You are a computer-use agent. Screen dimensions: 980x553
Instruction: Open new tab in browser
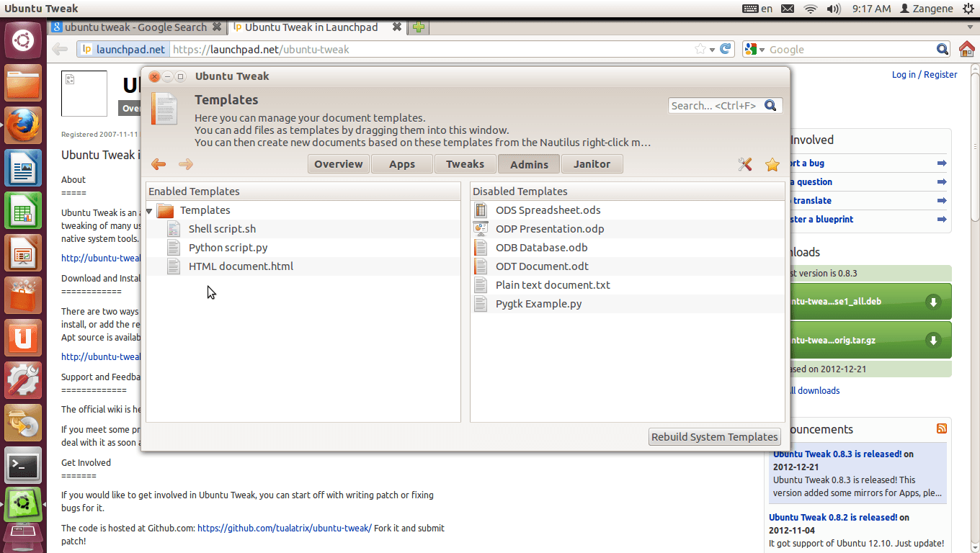(419, 27)
